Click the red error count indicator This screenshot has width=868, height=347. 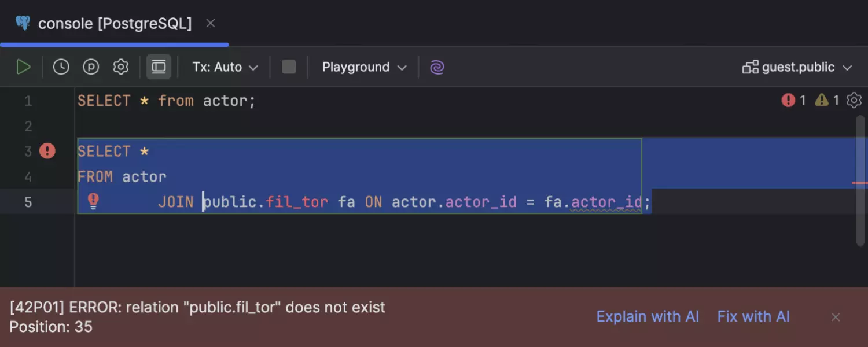click(793, 101)
